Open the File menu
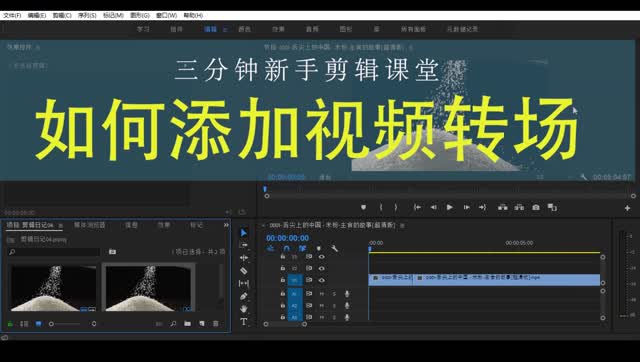Image resolution: width=640 pixels, height=362 pixels. 12,15
